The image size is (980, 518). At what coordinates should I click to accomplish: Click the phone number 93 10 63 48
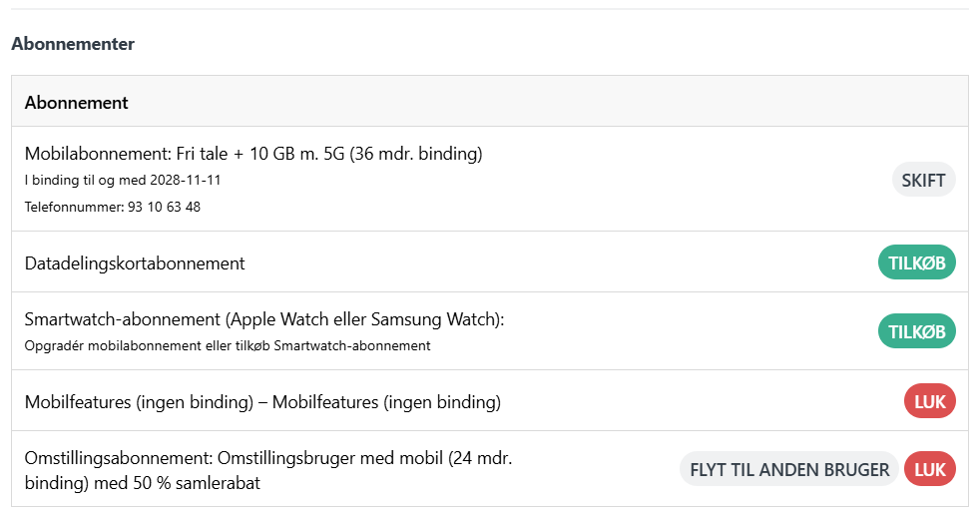click(x=164, y=207)
